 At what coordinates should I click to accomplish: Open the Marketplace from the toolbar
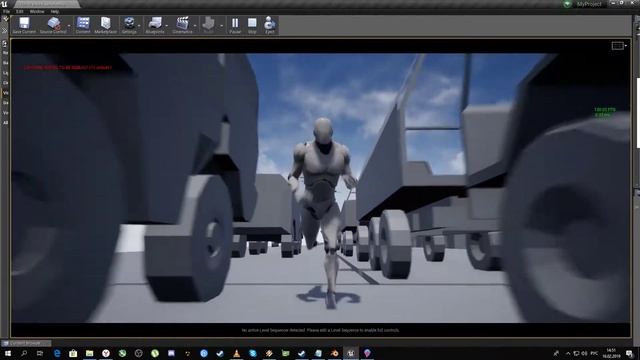click(x=105, y=25)
